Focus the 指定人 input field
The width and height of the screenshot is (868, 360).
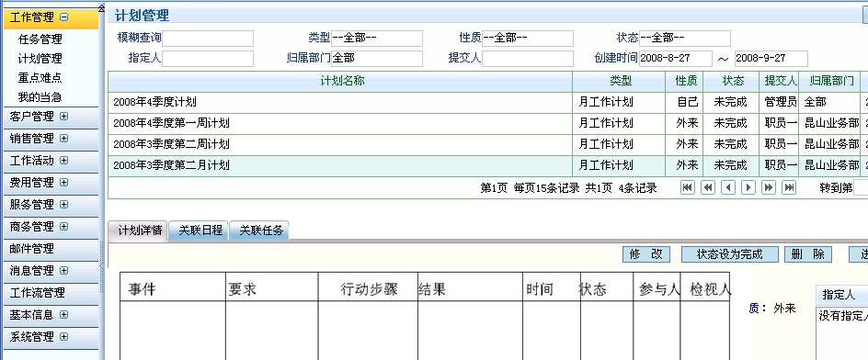point(208,59)
